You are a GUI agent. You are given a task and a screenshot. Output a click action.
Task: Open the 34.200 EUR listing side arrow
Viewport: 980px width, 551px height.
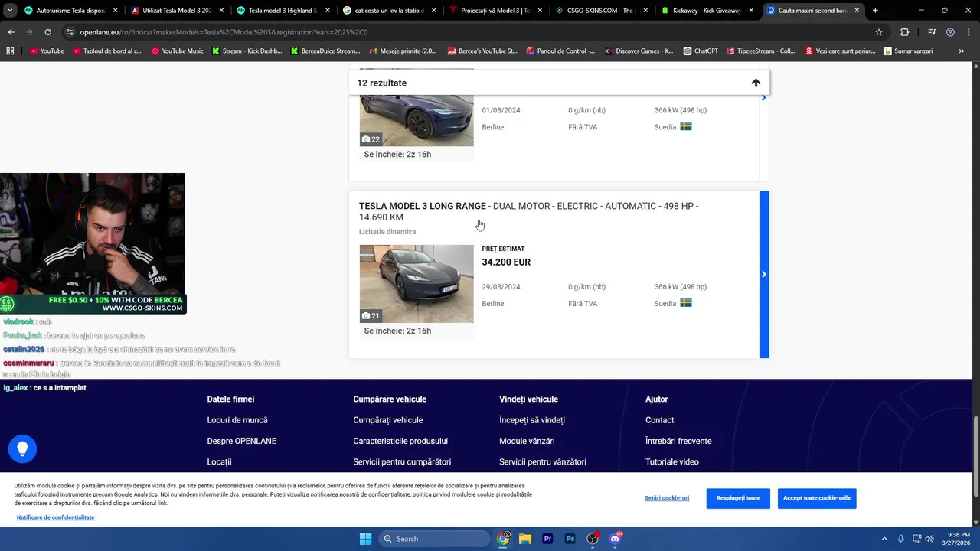click(x=764, y=274)
